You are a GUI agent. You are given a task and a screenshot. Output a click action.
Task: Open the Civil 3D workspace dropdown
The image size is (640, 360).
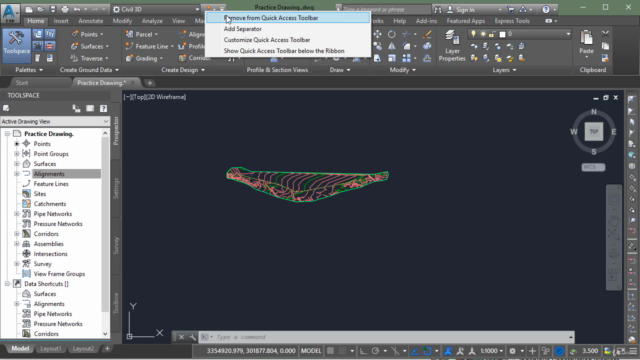click(156, 9)
